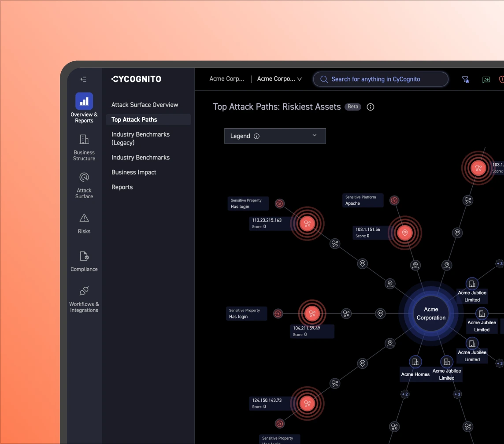Open the Compliance section
Viewport: 504px width, 444px height.
(x=84, y=256)
